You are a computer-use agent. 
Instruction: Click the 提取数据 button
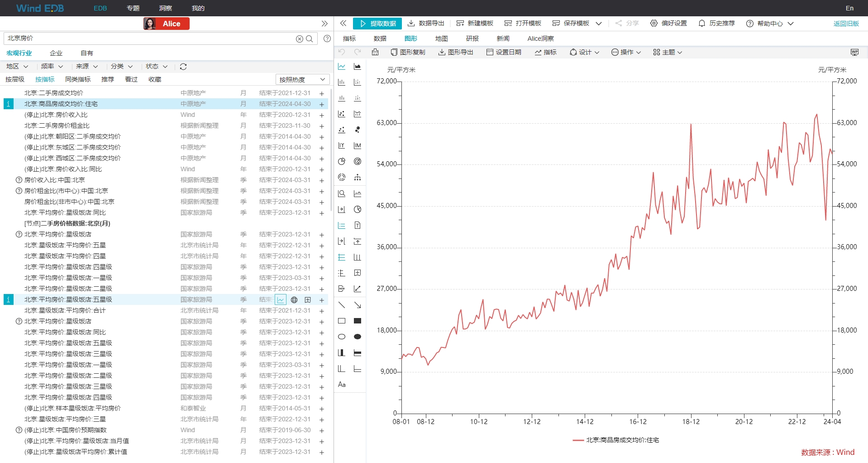pyautogui.click(x=377, y=24)
